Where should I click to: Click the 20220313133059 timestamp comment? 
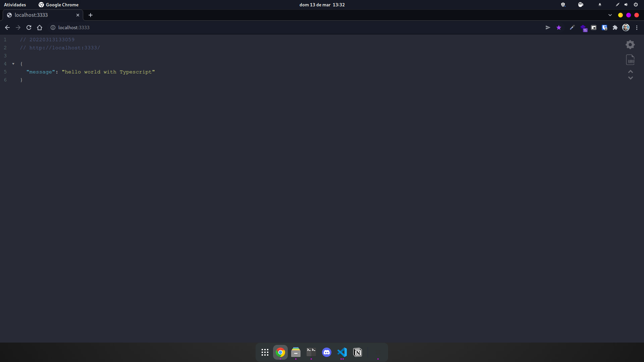(x=52, y=40)
